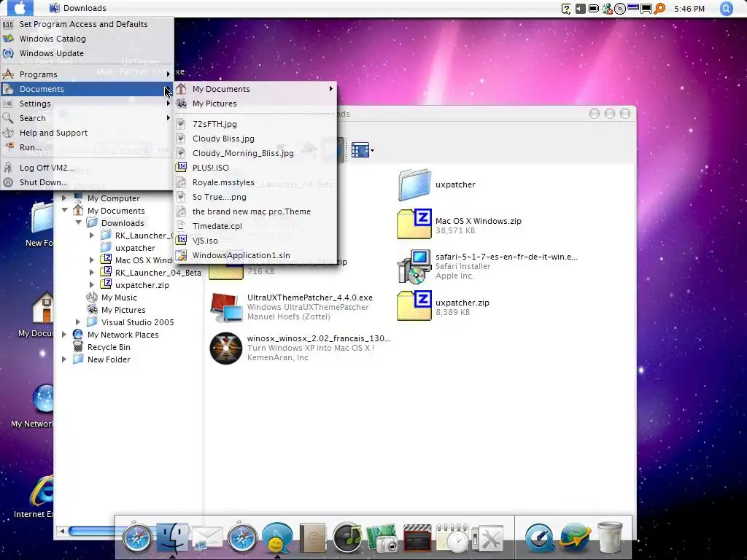The height and width of the screenshot is (560, 747).
Task: Open the globe with orange arrow dock icon
Action: pyautogui.click(x=575, y=538)
